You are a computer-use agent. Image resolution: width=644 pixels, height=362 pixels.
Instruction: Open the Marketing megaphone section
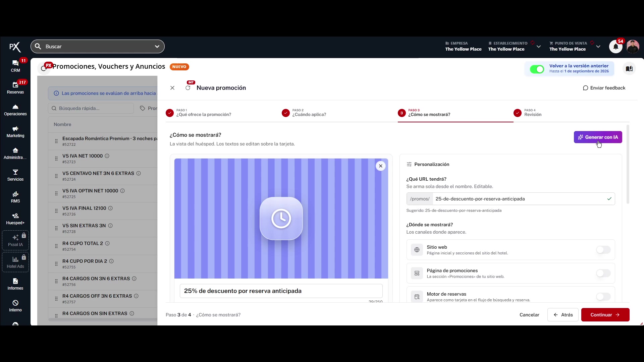click(x=15, y=132)
